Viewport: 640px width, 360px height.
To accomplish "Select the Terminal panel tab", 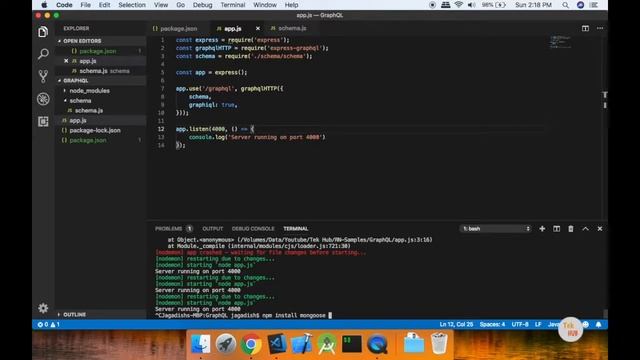I will tap(296, 229).
